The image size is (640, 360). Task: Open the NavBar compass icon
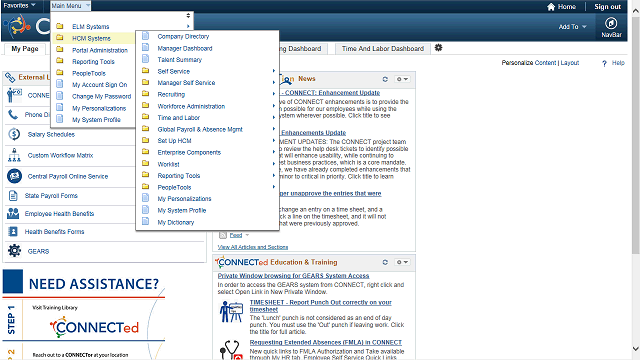[x=611, y=23]
